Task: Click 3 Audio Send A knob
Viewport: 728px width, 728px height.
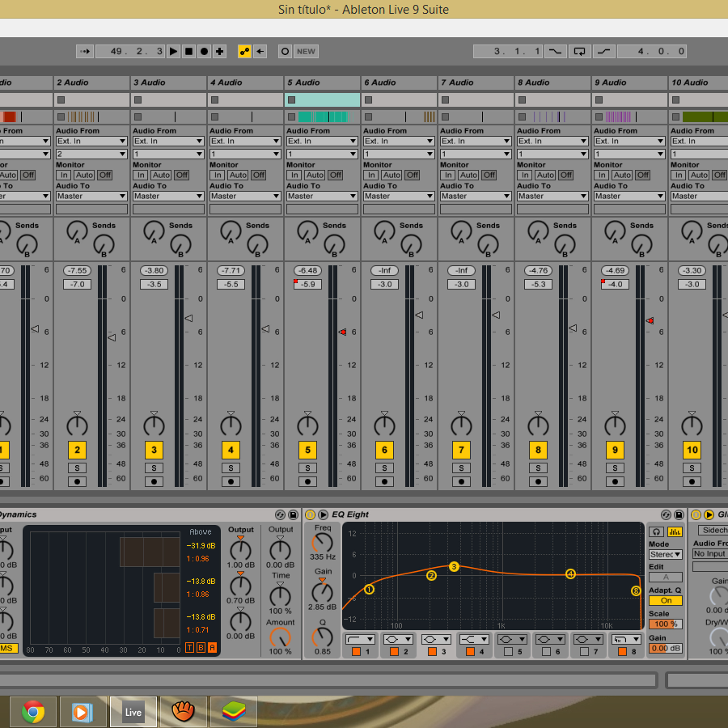Action: 154,231
